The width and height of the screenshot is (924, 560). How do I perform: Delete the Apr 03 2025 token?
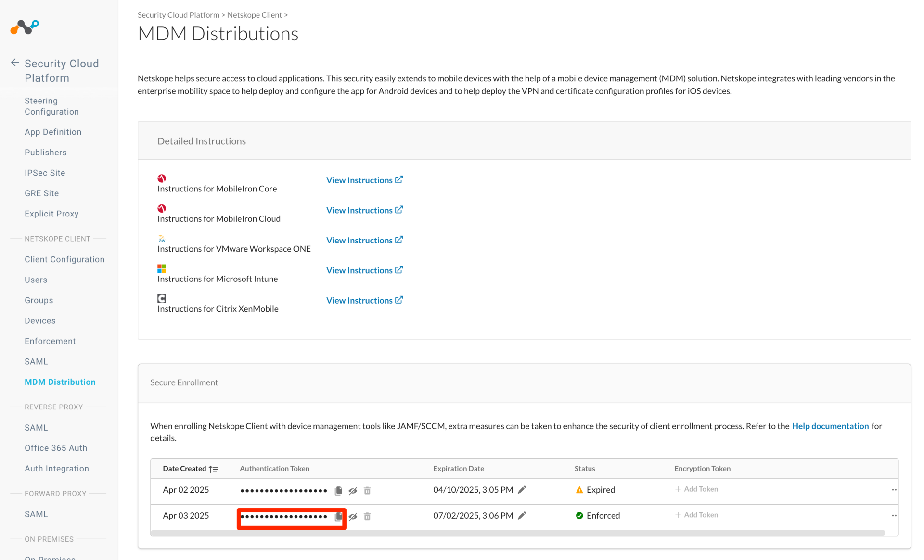[x=367, y=516]
